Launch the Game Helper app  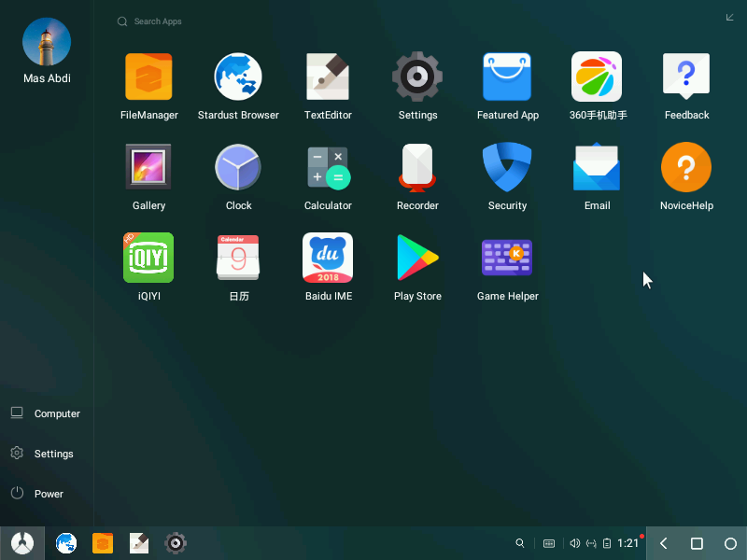click(x=507, y=258)
